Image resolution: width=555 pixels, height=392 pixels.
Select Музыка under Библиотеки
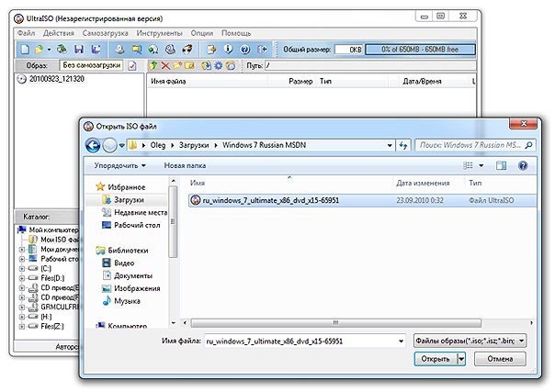pyautogui.click(x=127, y=301)
